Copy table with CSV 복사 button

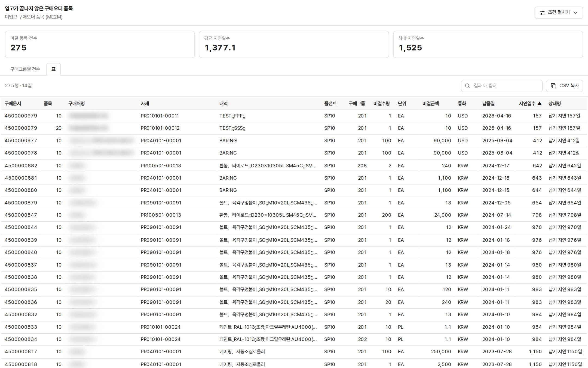coord(564,86)
